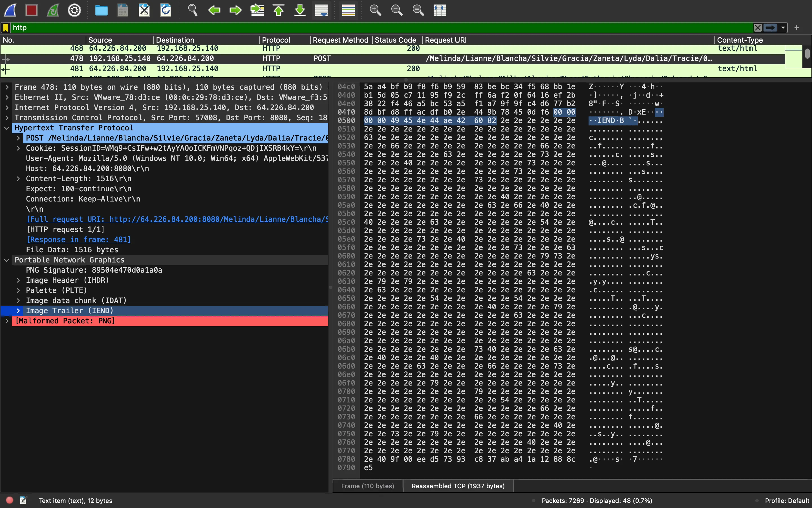Image resolution: width=812 pixels, height=508 pixels.
Task: Stop capturing packets with the red square
Action: 32,10
